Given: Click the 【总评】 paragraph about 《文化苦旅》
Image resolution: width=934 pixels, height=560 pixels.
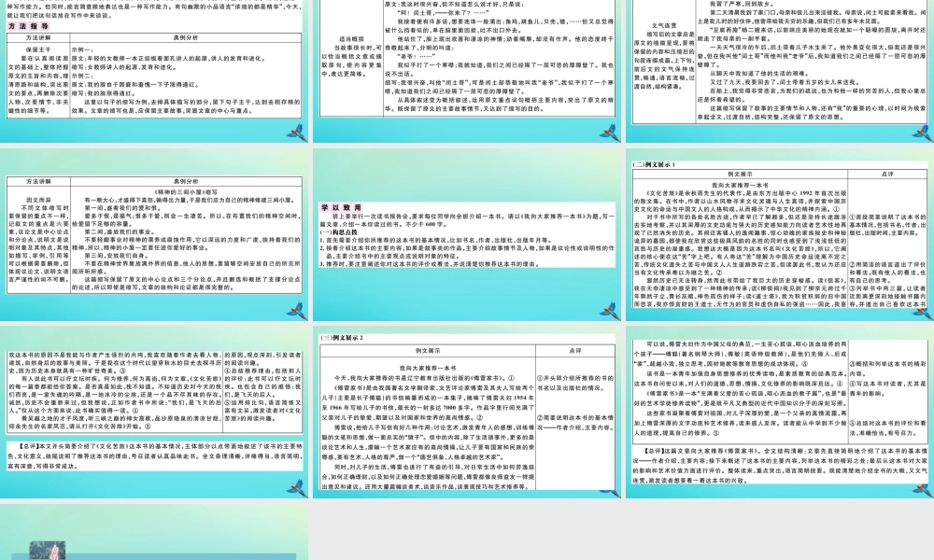Looking at the screenshot, I should 155,455.
